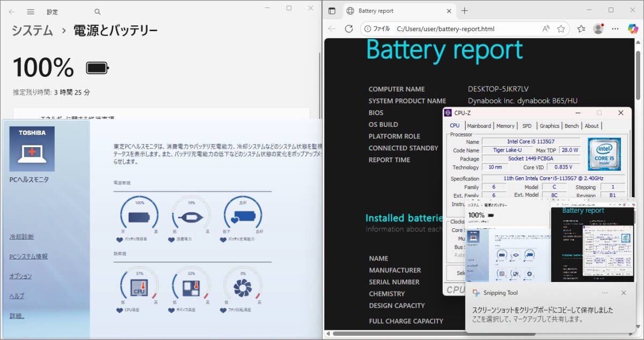644x340 pixels.
Task: Click the Edge profile avatar icon
Action: pyautogui.click(x=598, y=29)
